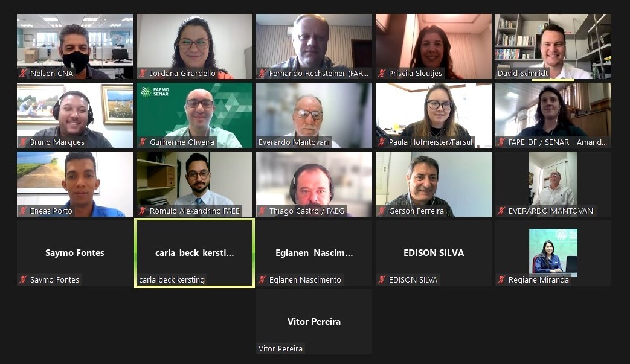Select Everardo Mantovani's blurred-background video tile
The image size is (630, 364).
(314, 115)
